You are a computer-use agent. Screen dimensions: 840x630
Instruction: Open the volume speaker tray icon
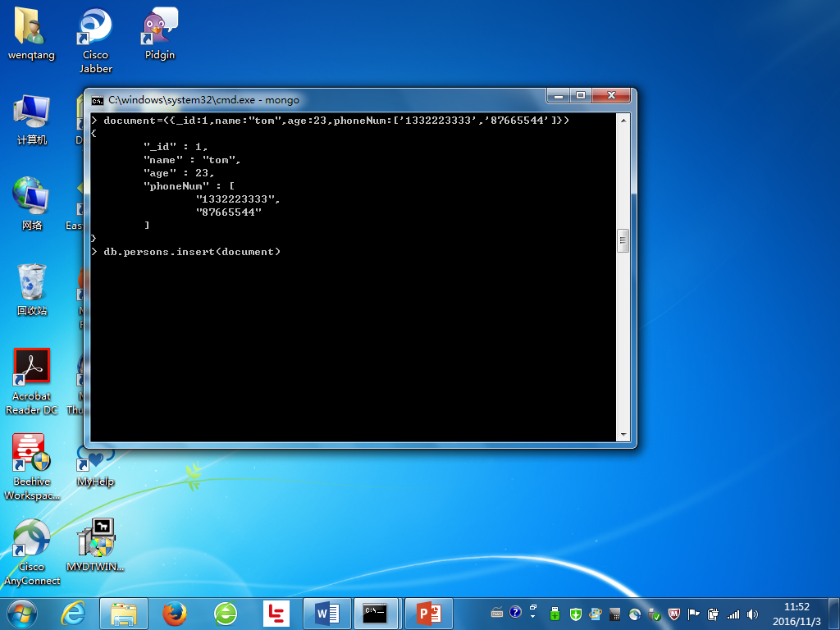753,614
